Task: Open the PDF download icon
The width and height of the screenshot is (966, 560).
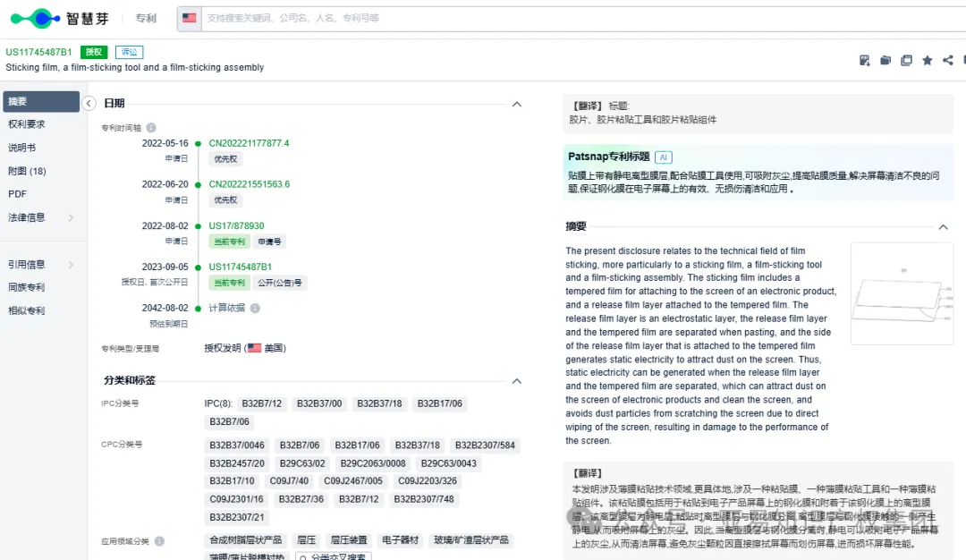Action: (x=864, y=60)
